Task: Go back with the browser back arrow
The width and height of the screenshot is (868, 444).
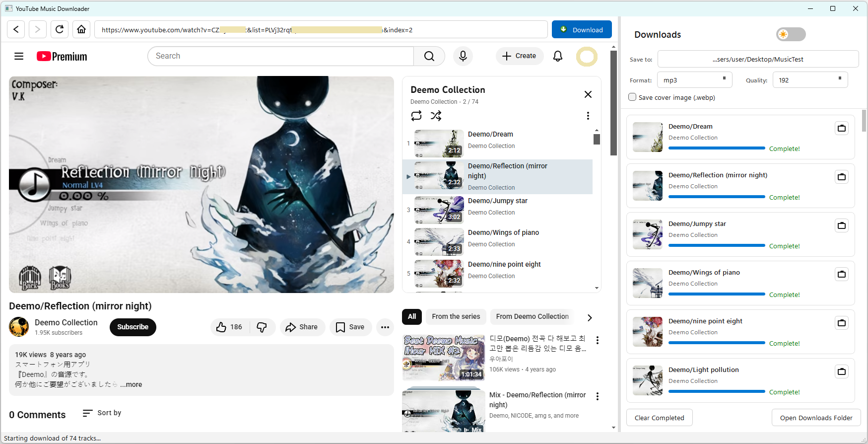Action: pos(16,29)
